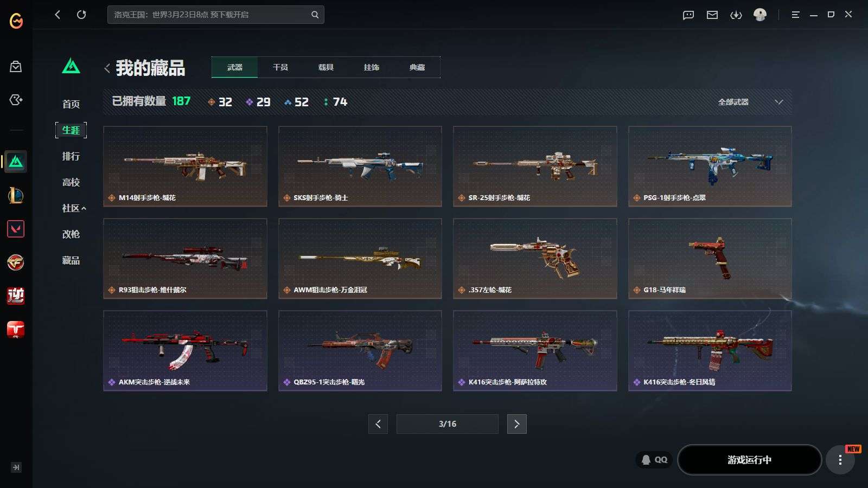
Task: Switch to the 干员 tab
Action: point(280,67)
